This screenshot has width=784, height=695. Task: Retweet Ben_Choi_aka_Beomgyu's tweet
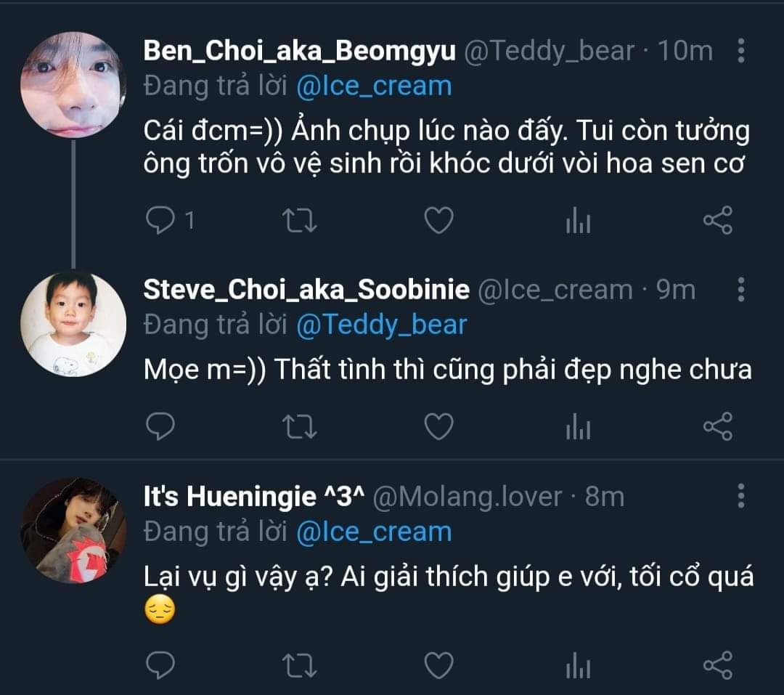[299, 220]
